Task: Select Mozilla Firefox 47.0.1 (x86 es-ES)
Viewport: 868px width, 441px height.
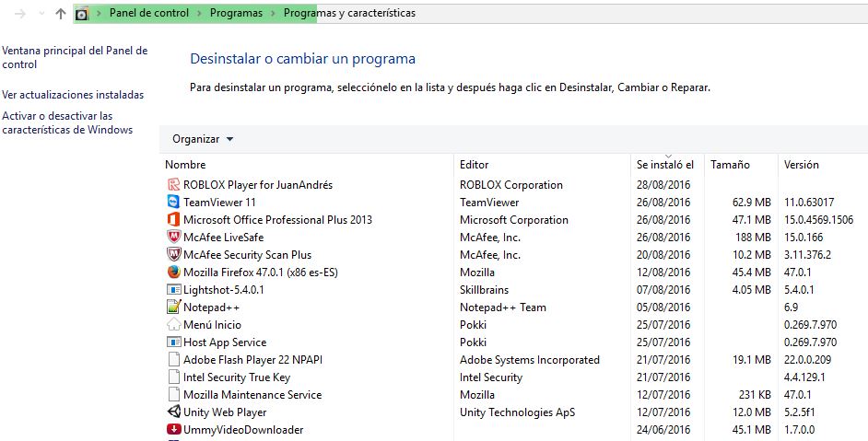Action: coord(260,273)
